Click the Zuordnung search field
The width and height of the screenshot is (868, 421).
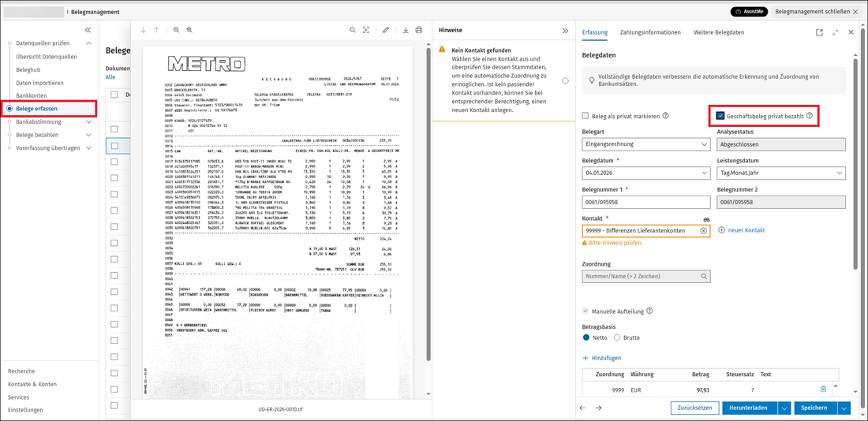click(646, 276)
